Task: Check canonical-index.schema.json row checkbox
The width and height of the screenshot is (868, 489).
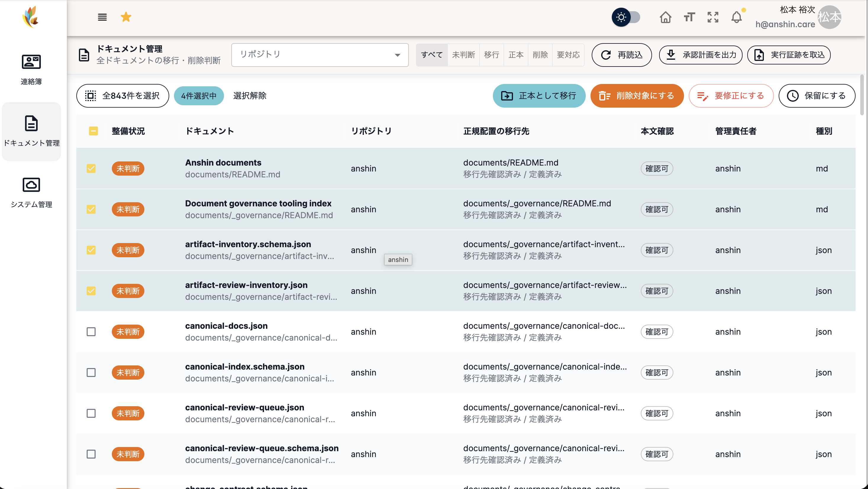Action: click(x=91, y=372)
